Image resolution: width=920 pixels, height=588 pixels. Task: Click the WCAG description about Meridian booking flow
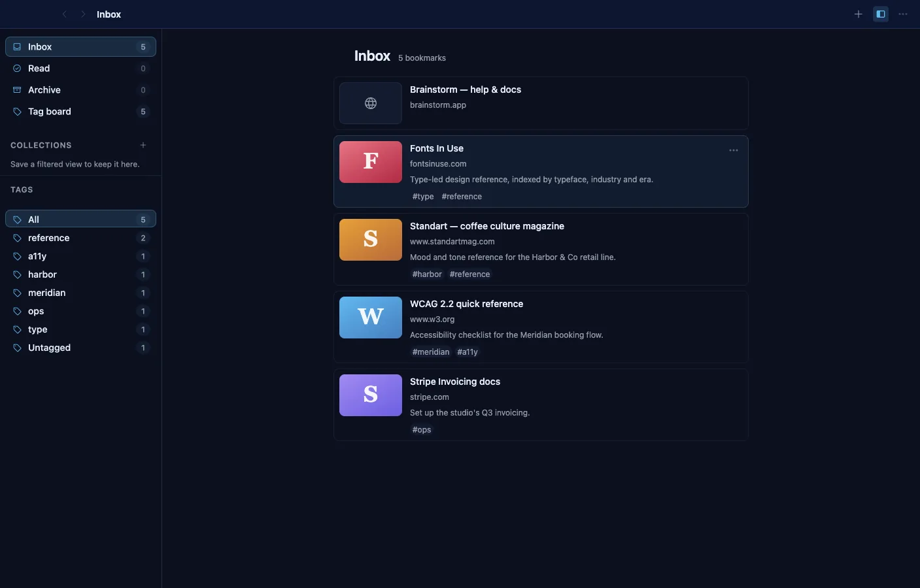[x=507, y=335]
